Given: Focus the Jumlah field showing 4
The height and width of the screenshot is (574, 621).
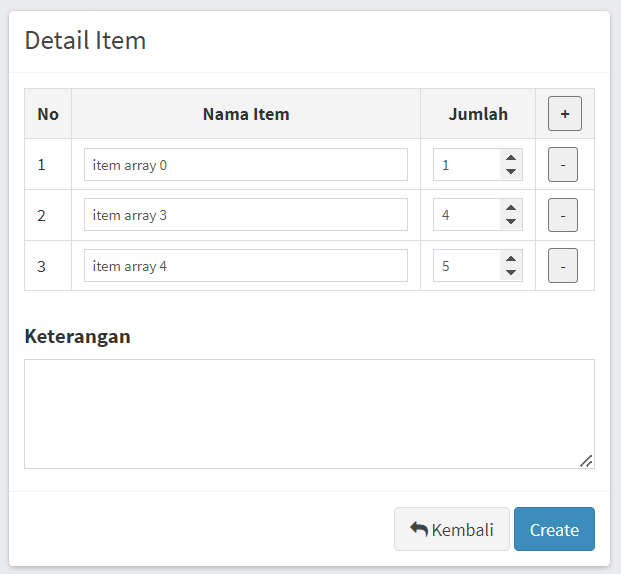Looking at the screenshot, I should 467,215.
